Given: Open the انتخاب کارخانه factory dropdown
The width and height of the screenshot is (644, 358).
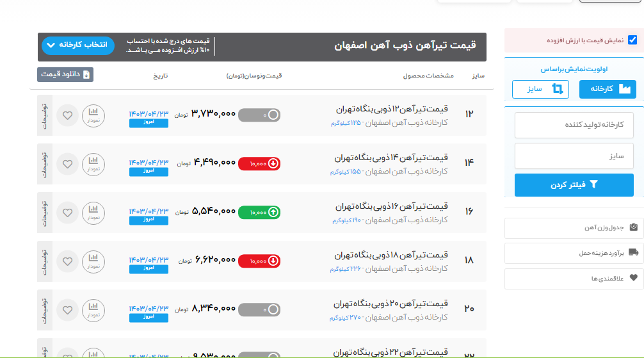Looking at the screenshot, I should pos(78,45).
